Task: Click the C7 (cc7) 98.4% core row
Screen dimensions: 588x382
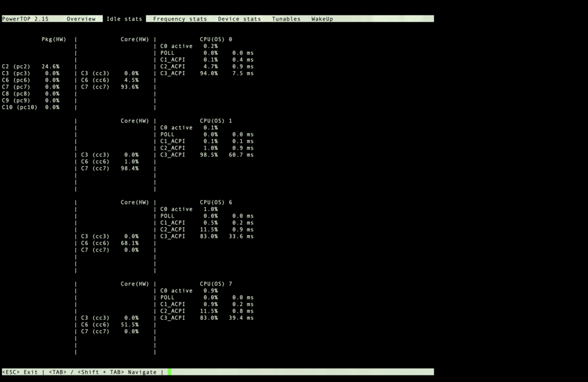Action: pyautogui.click(x=110, y=168)
